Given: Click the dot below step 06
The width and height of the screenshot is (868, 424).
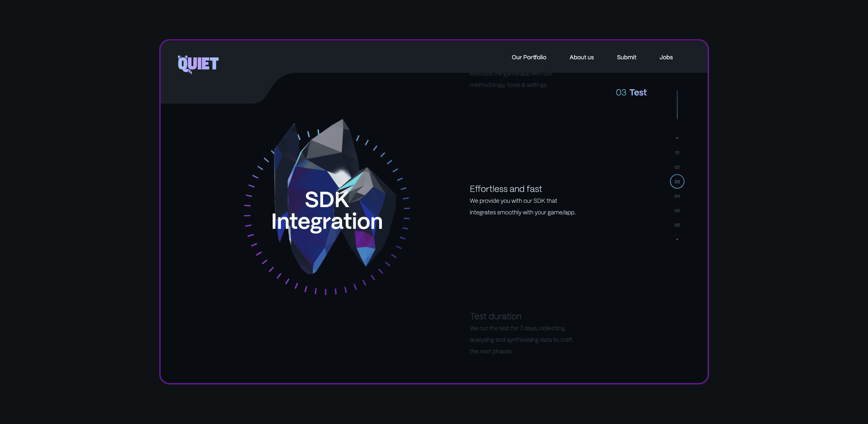Looking at the screenshot, I should [677, 239].
